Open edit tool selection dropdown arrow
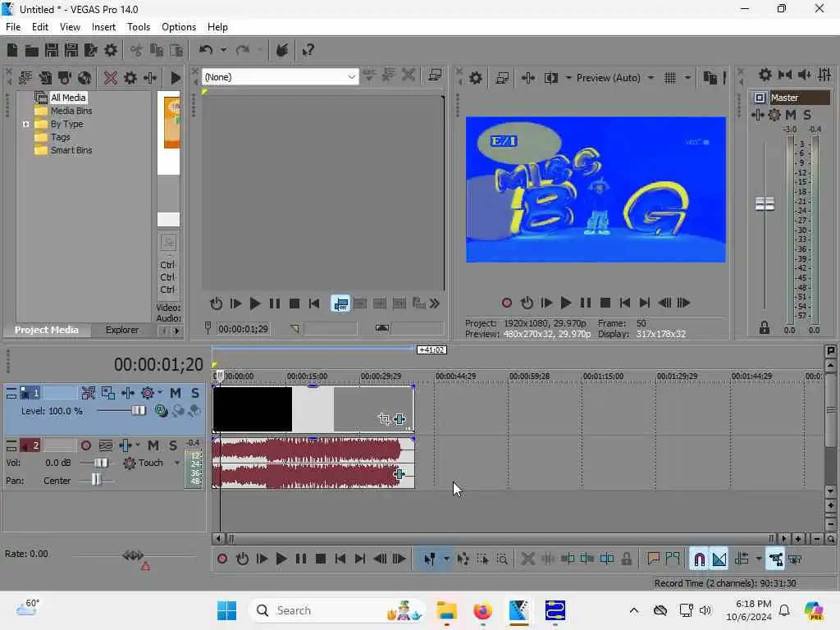Screen dimensions: 840x630 coord(445,559)
